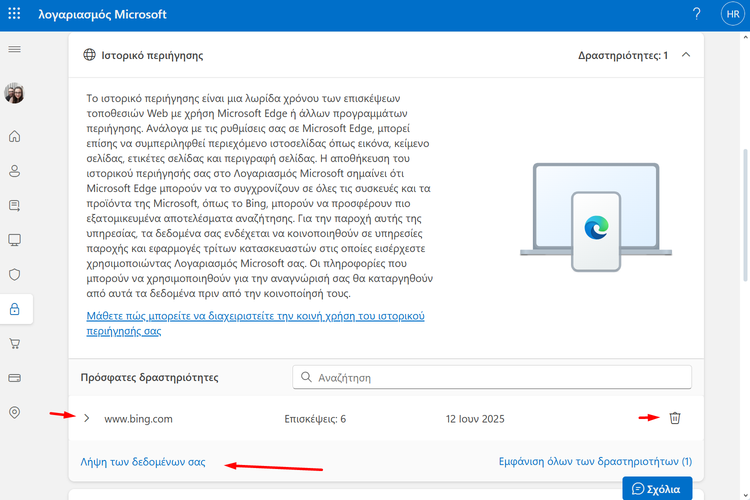This screenshot has height=500, width=750.
Task: Open the shopping cart sidebar icon
Action: (x=14, y=344)
